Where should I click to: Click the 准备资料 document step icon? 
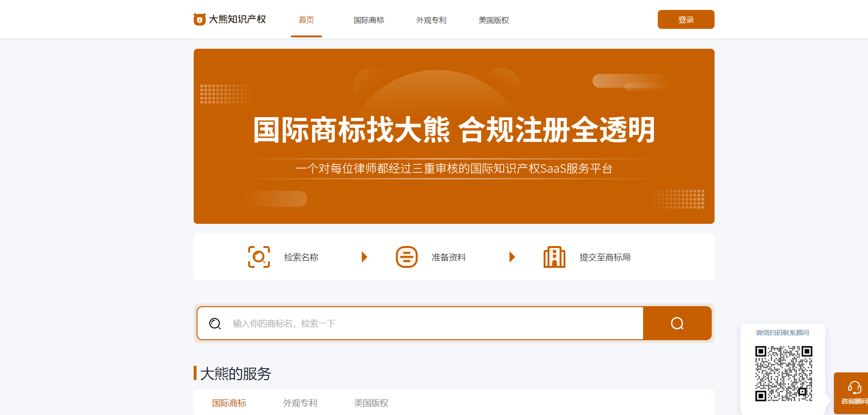tap(407, 257)
